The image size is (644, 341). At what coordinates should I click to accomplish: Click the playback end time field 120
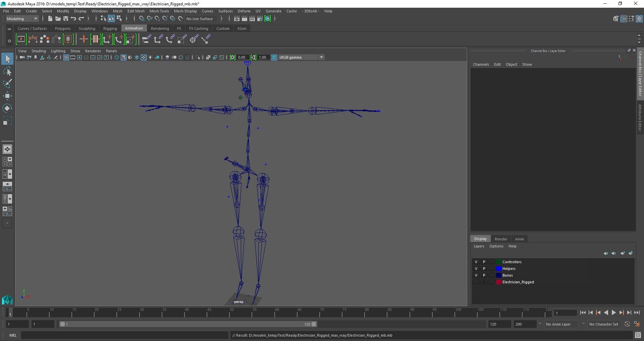[499, 324]
